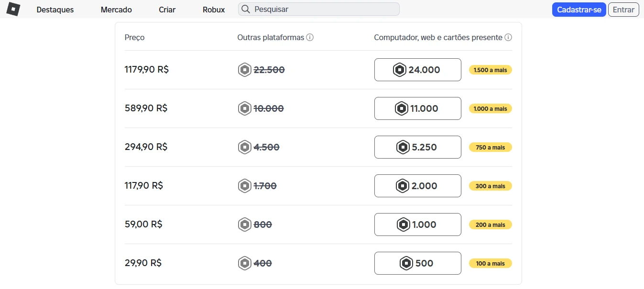Click the gray Robux coin icon beside 22.500
Image resolution: width=644 pixels, height=289 pixels.
(x=244, y=69)
